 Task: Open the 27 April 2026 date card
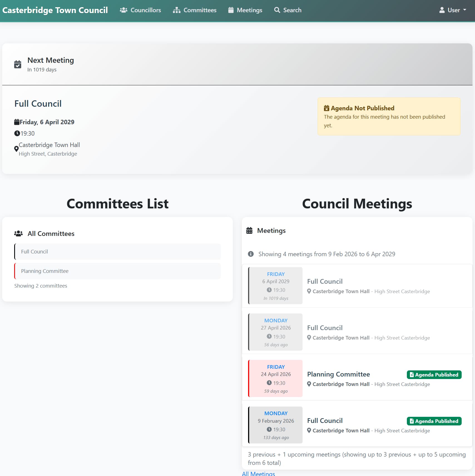coord(275,332)
